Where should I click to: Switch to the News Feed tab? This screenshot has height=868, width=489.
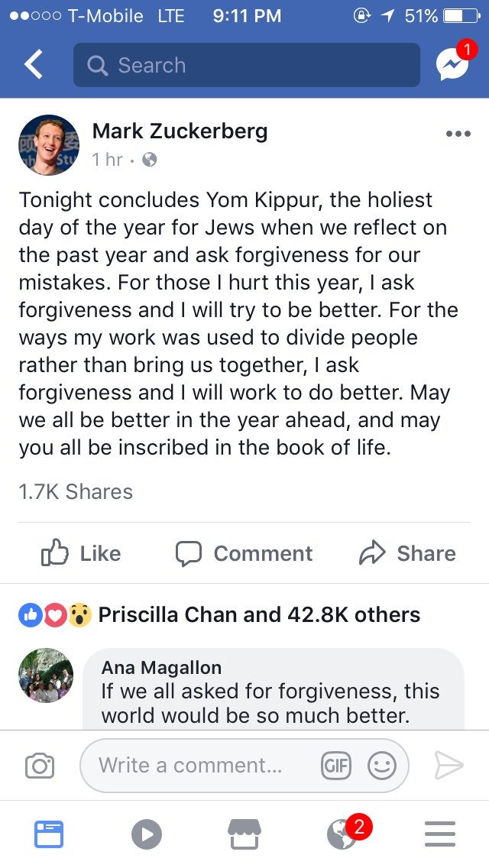[49, 834]
